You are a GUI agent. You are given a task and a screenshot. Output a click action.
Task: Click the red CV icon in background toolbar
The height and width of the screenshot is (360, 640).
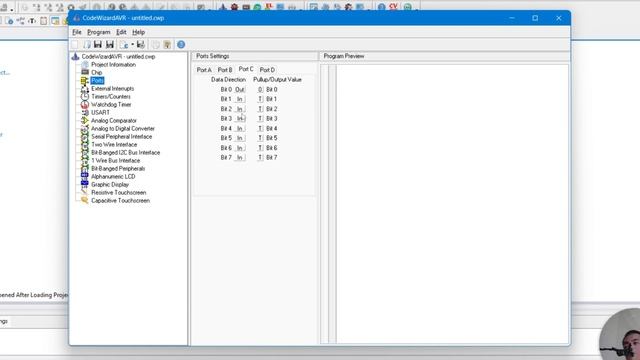tap(393, 6)
